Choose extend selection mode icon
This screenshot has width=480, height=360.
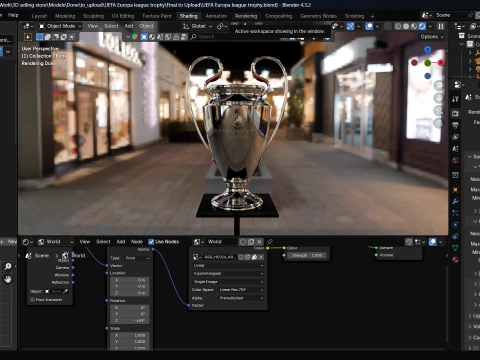coord(48,37)
